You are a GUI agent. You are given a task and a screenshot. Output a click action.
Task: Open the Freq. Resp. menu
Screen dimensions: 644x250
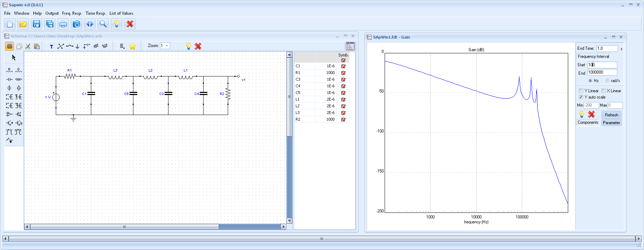(x=72, y=13)
